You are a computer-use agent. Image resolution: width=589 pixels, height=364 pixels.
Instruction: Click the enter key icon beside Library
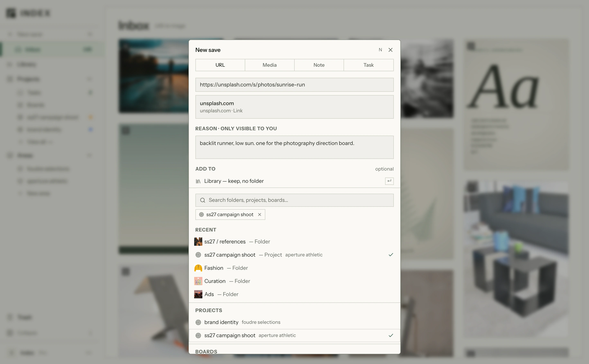pyautogui.click(x=389, y=181)
